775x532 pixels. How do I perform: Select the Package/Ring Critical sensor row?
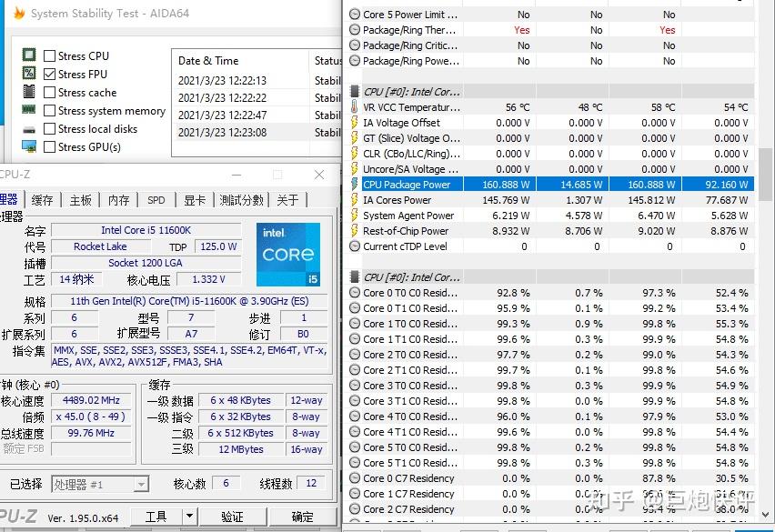[551, 45]
